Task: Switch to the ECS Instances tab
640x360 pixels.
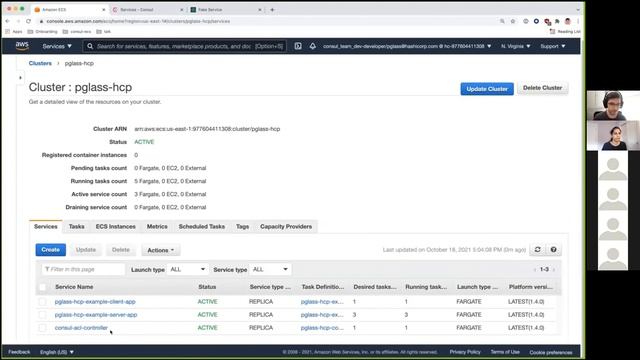Action: (116, 227)
